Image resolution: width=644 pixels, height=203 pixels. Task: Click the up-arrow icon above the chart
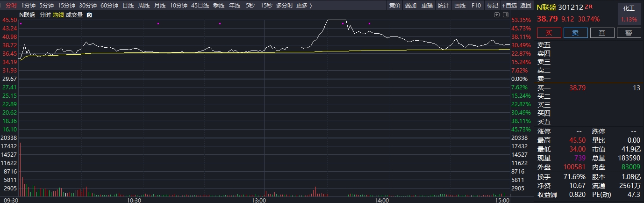click(497, 15)
